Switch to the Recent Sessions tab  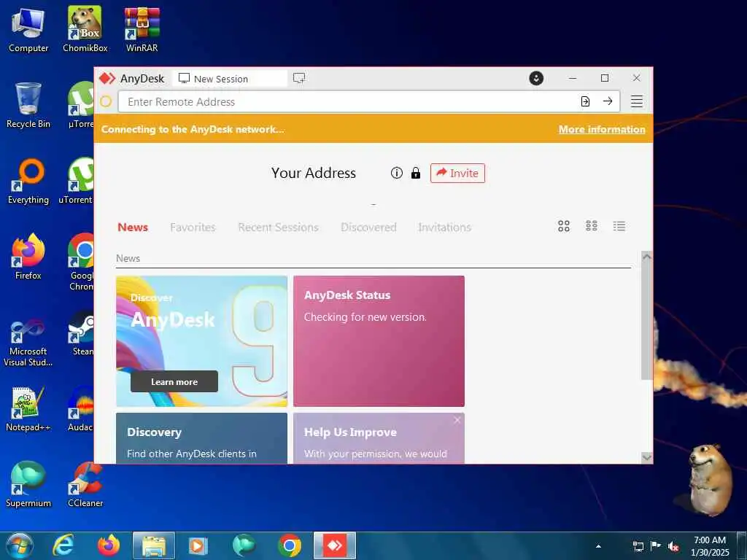pos(278,227)
